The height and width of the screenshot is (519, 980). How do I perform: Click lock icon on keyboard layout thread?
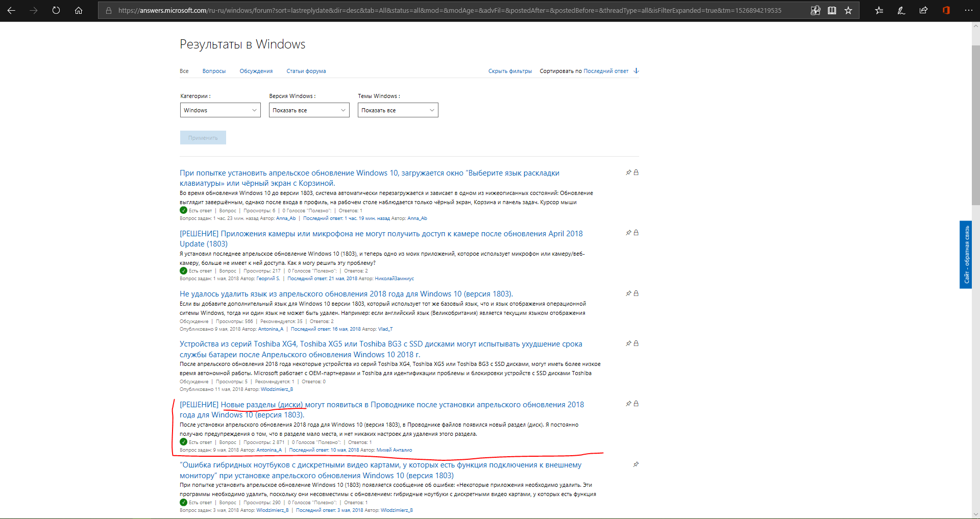pos(636,172)
